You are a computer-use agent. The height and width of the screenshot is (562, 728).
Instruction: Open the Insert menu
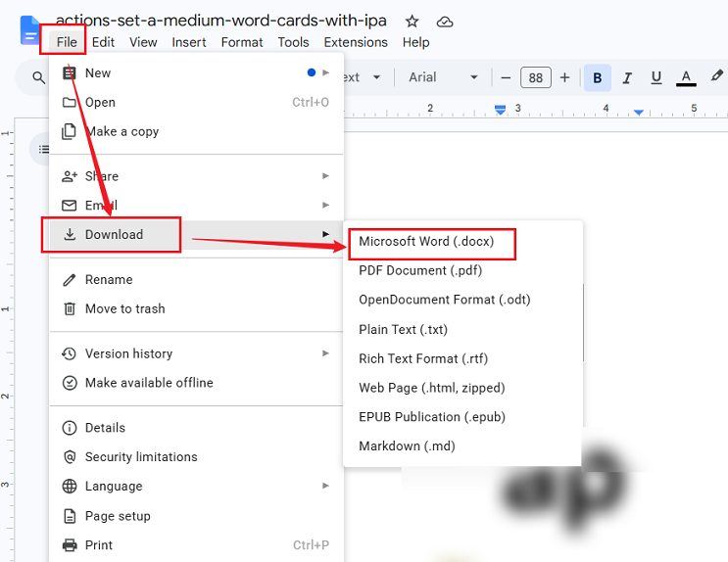189,42
